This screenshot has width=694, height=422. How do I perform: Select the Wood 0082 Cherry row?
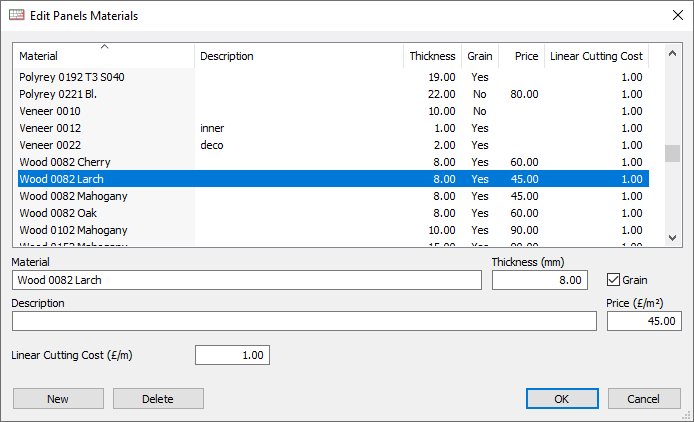click(333, 162)
